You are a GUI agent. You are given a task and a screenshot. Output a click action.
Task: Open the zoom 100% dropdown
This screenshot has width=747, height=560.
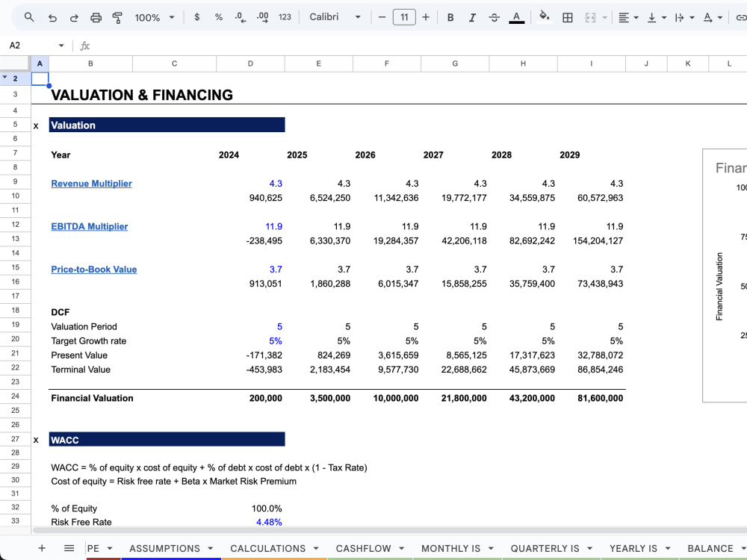coord(155,18)
